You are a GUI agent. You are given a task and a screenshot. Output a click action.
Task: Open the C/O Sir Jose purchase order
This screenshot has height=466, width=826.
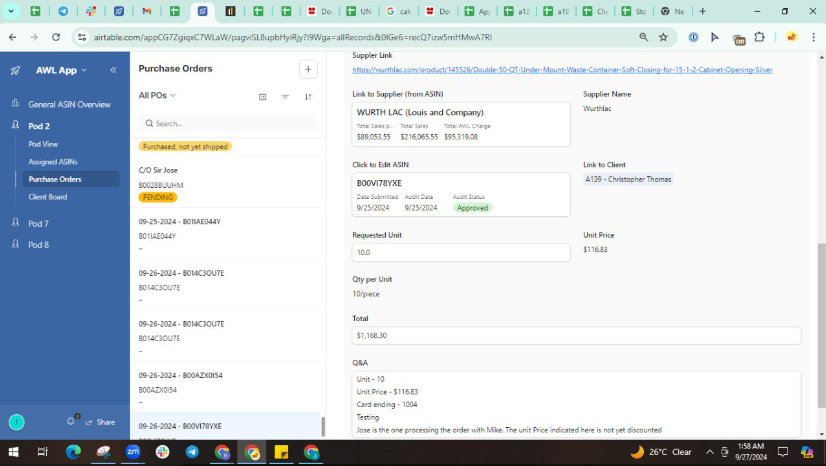[225, 183]
